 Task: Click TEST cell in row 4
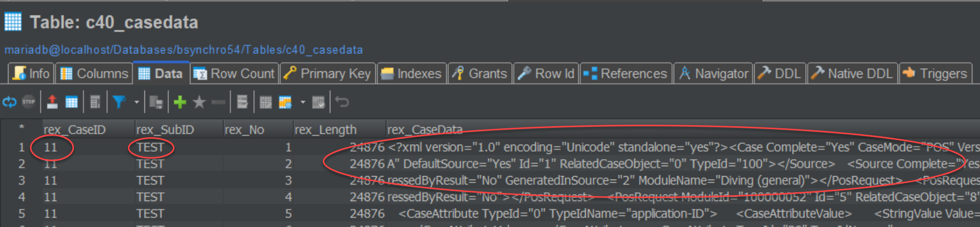tap(178, 197)
